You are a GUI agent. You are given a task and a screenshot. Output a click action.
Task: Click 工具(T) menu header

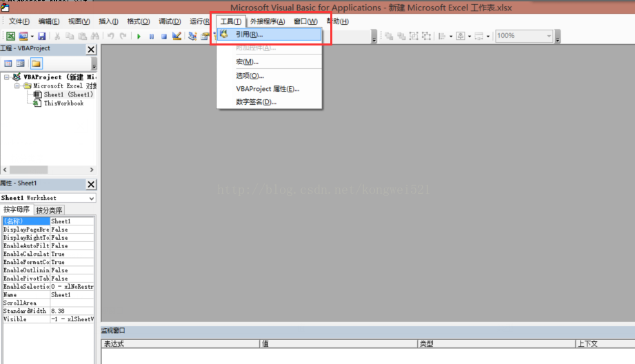click(x=231, y=21)
